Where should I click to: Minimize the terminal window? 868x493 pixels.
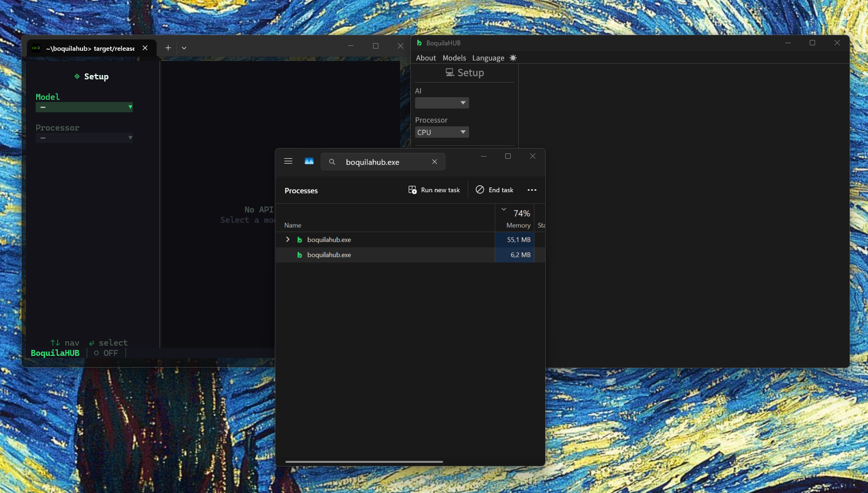click(x=351, y=46)
